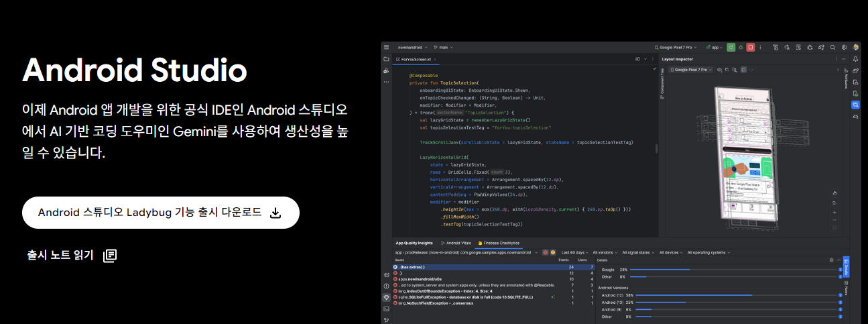Viewport: 868px width, 324px height.
Task: Open the Project folder tool window icon
Action: pos(386,59)
